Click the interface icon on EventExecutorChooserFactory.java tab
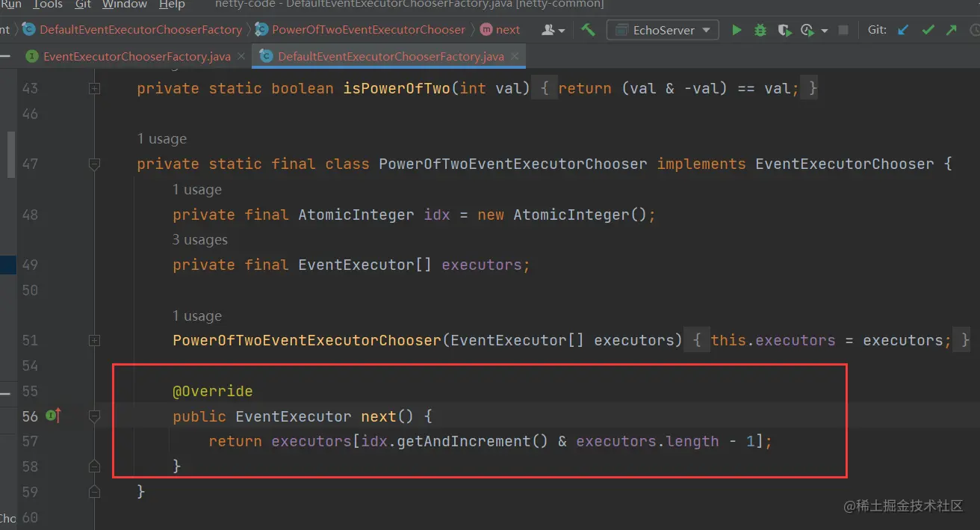This screenshot has width=980, height=530. 32,56
